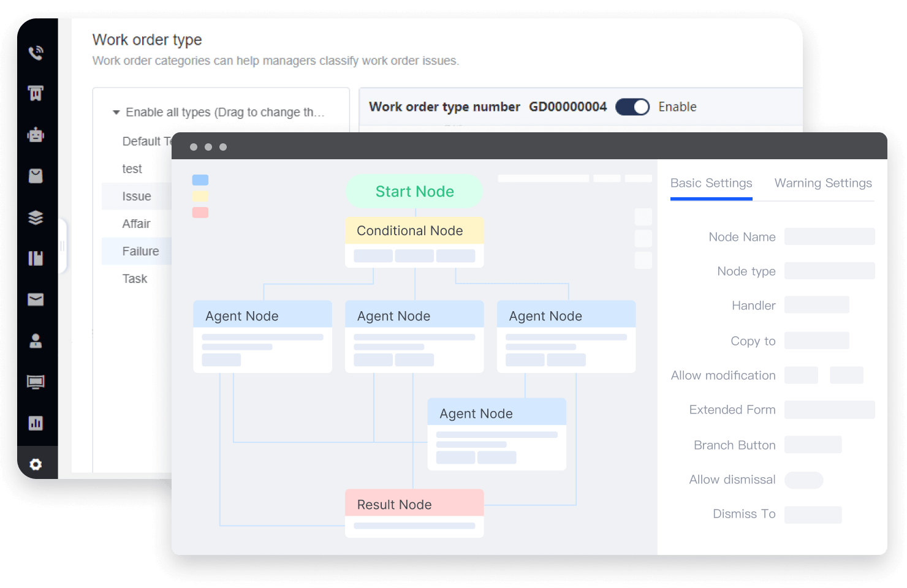
Task: Toggle the Allow dismissal setting
Action: pyautogui.click(x=803, y=480)
